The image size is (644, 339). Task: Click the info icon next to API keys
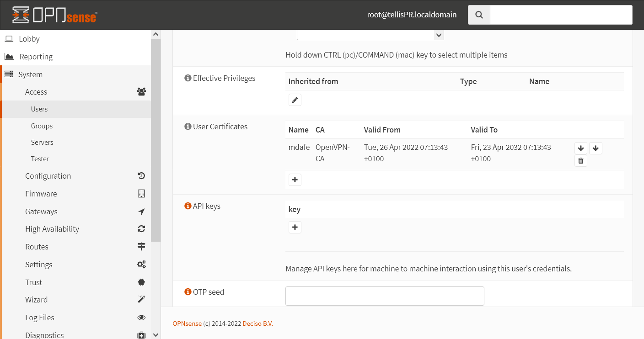pyautogui.click(x=188, y=206)
